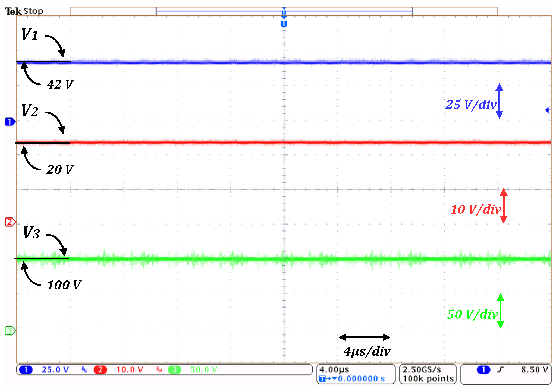Select the green channel 3 badge in readout
This screenshot has width=556, height=392.
click(174, 370)
